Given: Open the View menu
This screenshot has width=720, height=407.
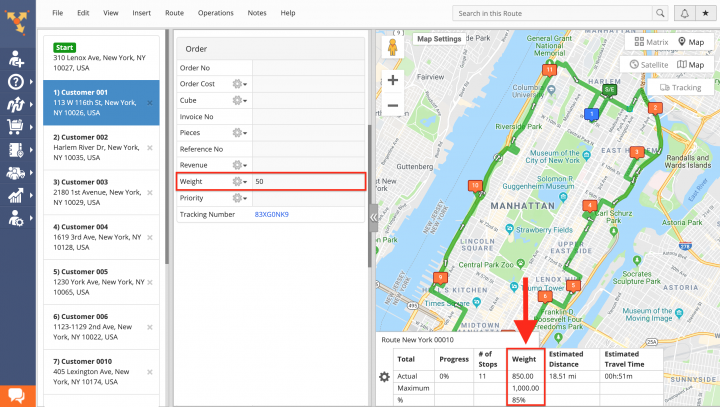Looking at the screenshot, I should [111, 13].
